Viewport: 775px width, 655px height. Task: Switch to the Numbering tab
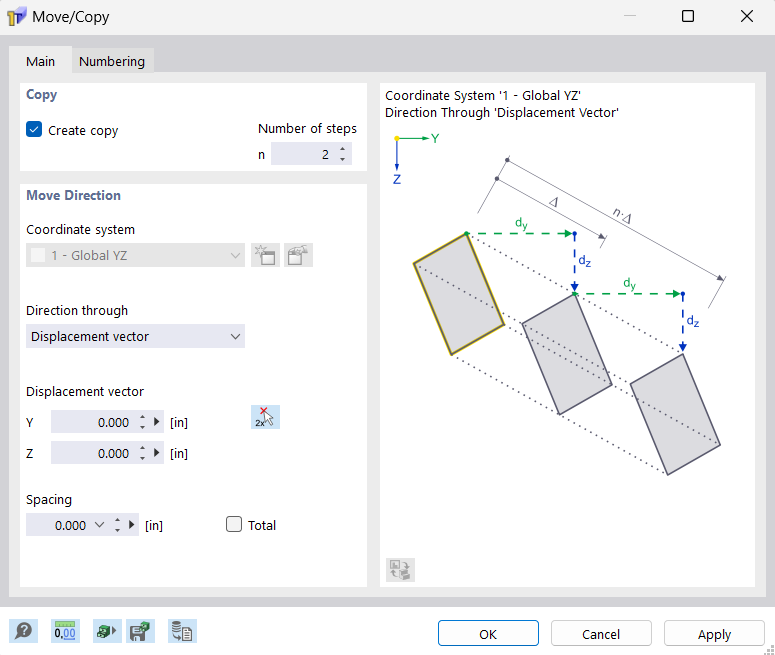click(112, 61)
